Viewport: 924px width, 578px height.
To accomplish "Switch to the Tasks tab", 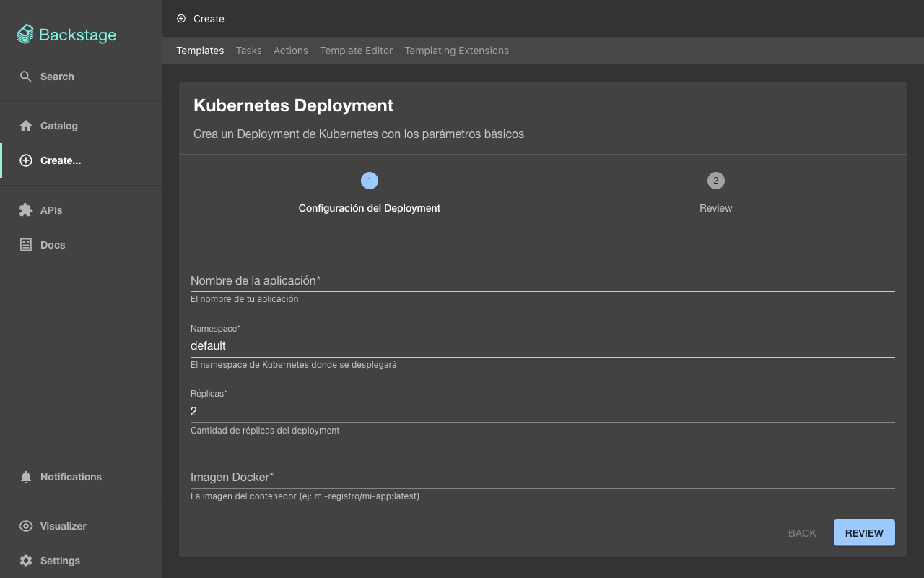I will tap(248, 51).
